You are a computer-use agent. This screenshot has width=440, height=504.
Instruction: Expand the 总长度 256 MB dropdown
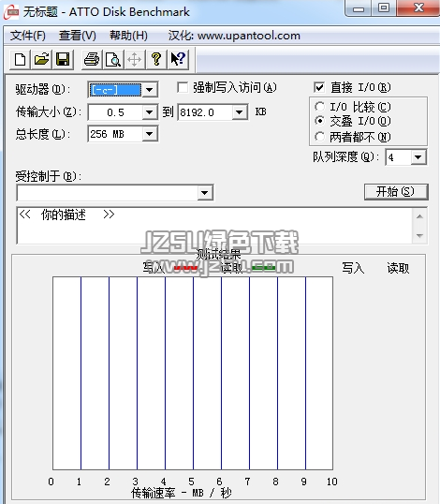150,134
